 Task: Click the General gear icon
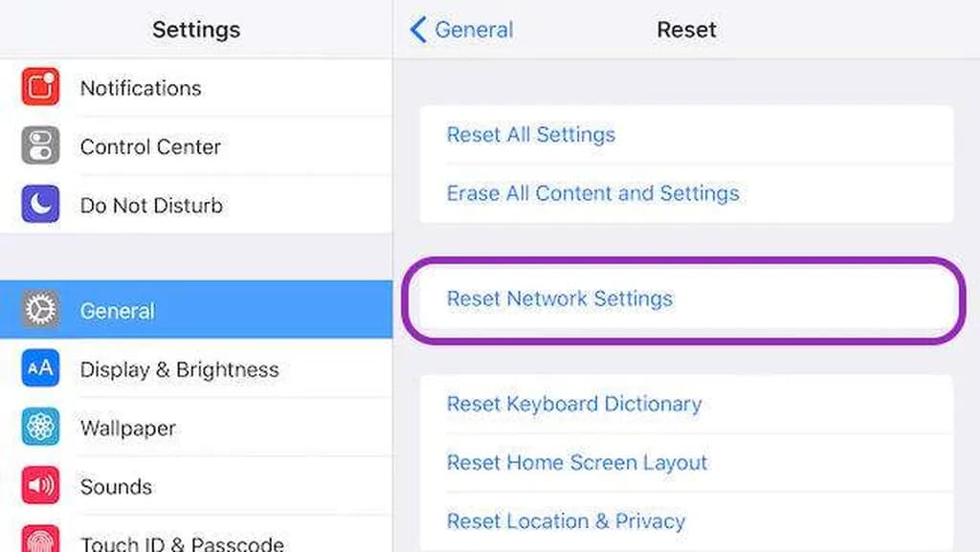tap(40, 309)
